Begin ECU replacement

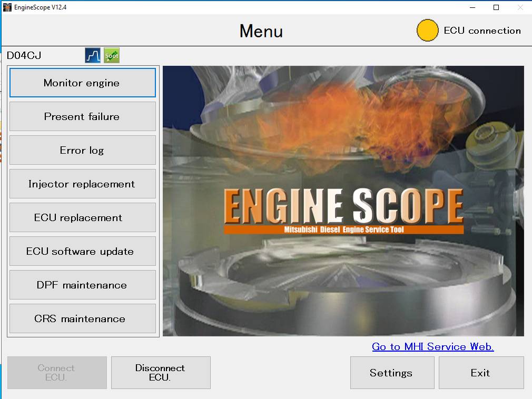click(x=82, y=217)
